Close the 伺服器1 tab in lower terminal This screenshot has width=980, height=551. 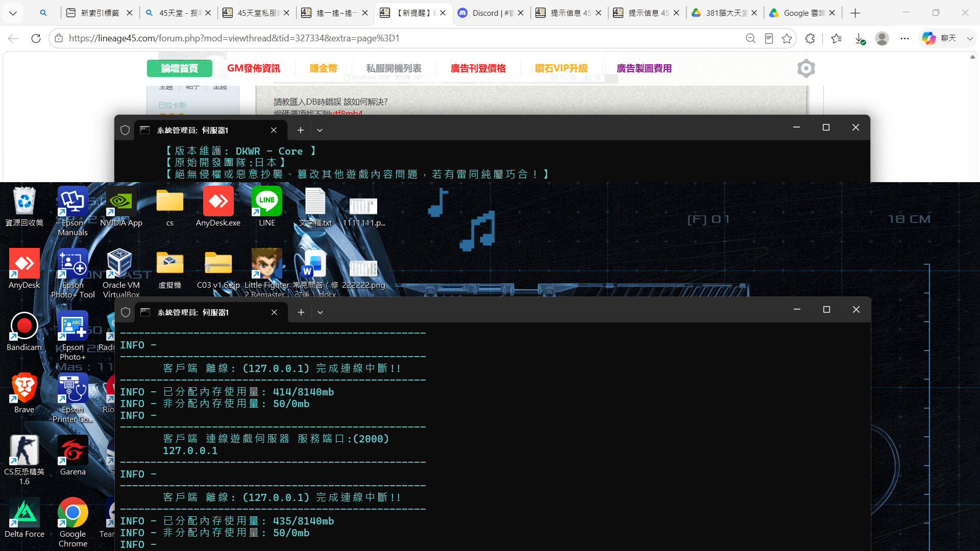point(274,312)
